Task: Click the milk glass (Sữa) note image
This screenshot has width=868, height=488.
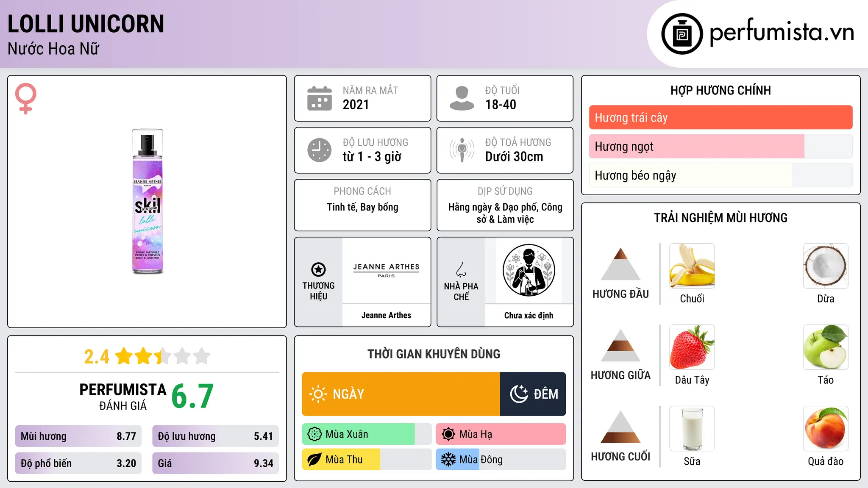Action: (692, 429)
